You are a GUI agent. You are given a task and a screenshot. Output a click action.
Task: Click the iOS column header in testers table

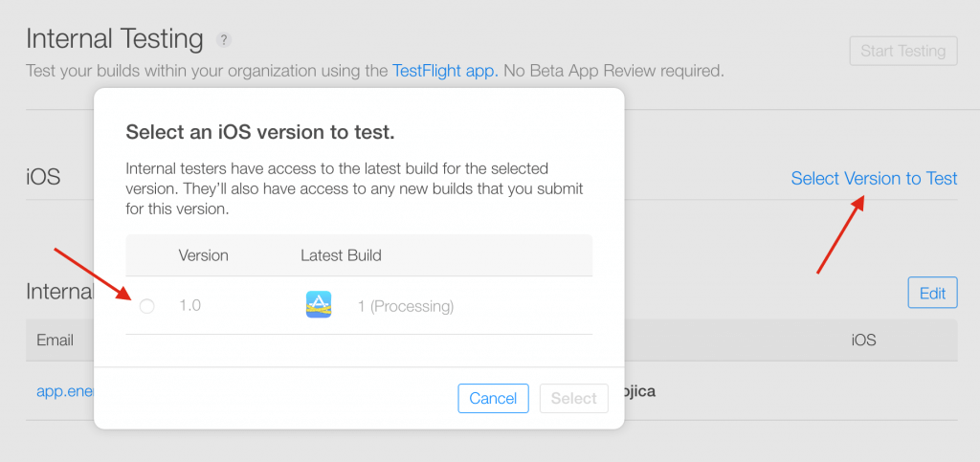click(863, 340)
